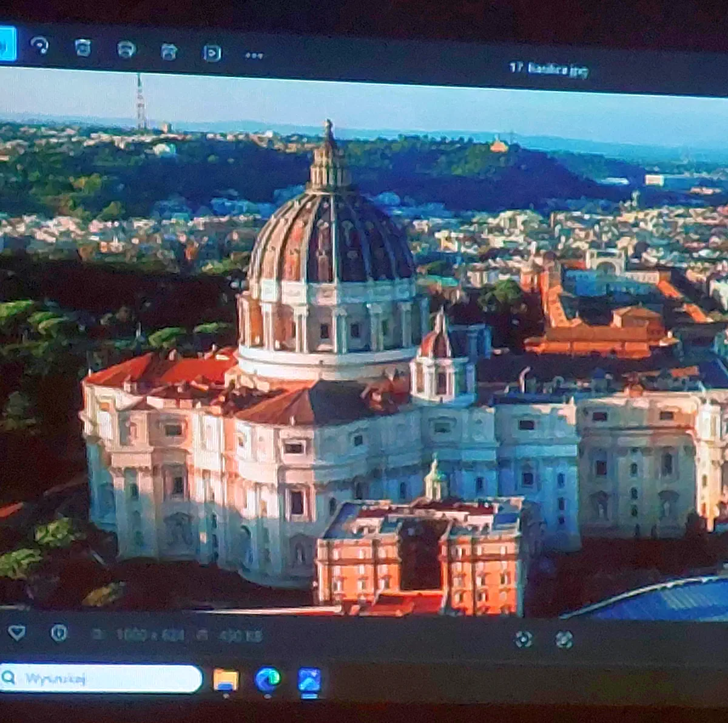This screenshot has height=723, width=728.
Task: Launch Microsoft Edge from the taskbar
Action: click(268, 680)
